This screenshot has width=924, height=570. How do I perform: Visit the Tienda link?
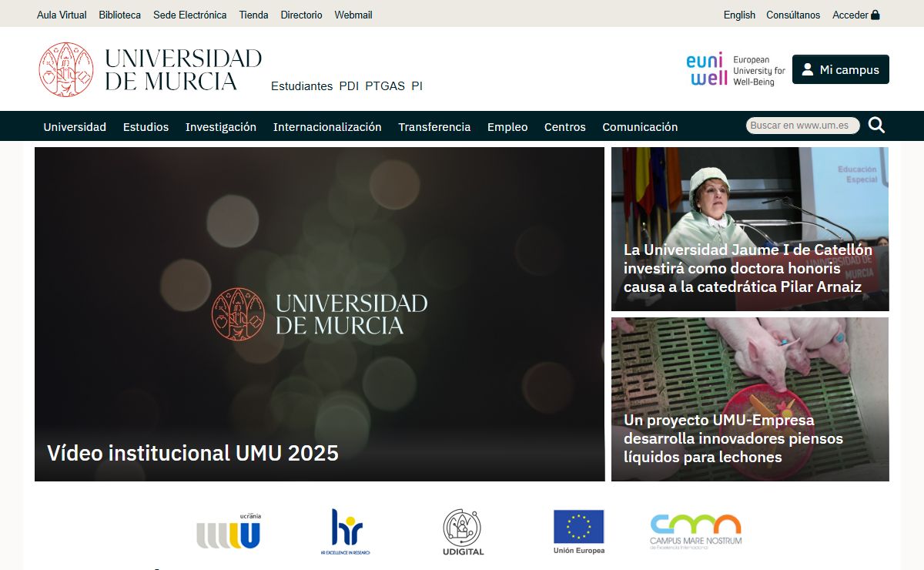click(x=253, y=15)
